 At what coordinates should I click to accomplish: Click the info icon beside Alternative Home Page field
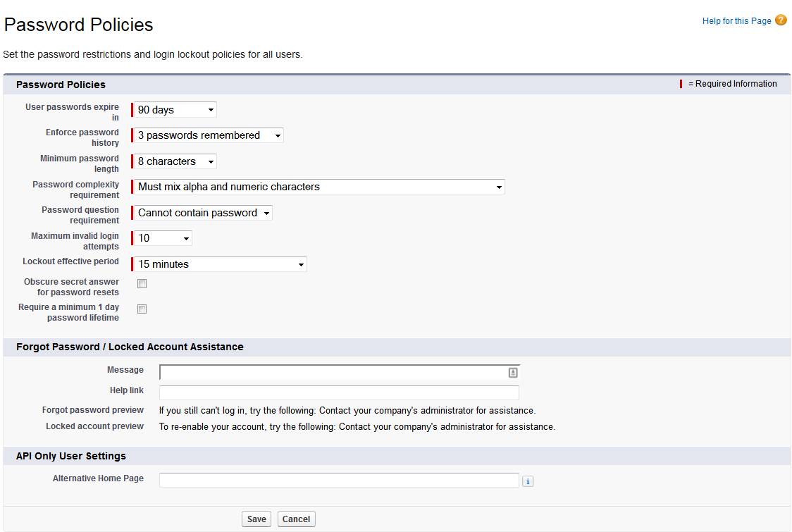pyautogui.click(x=528, y=480)
